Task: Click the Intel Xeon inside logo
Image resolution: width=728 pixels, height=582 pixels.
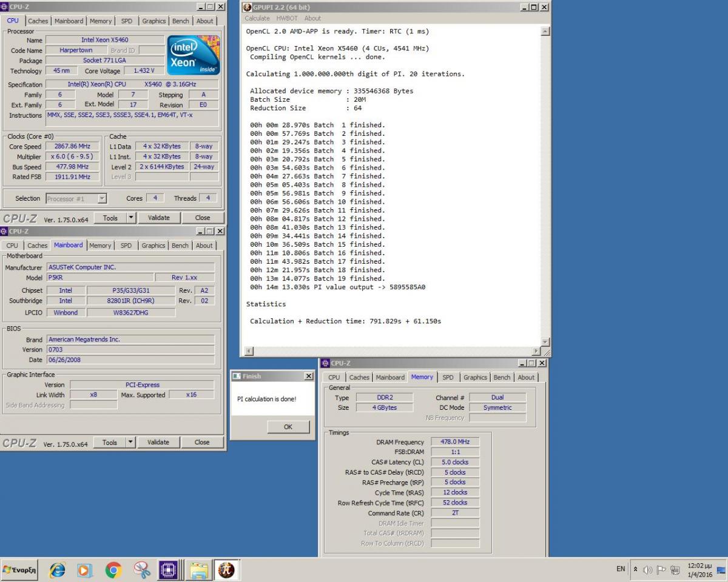Action: [x=193, y=55]
